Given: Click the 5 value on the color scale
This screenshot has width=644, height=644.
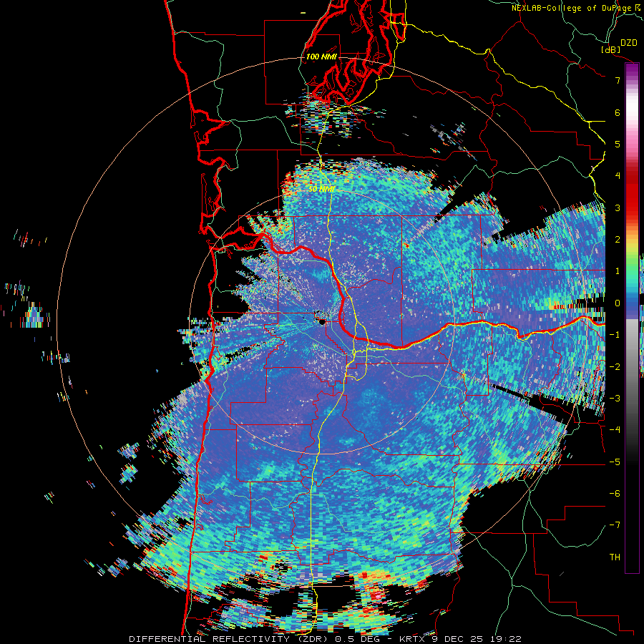Looking at the screenshot, I should click(618, 144).
